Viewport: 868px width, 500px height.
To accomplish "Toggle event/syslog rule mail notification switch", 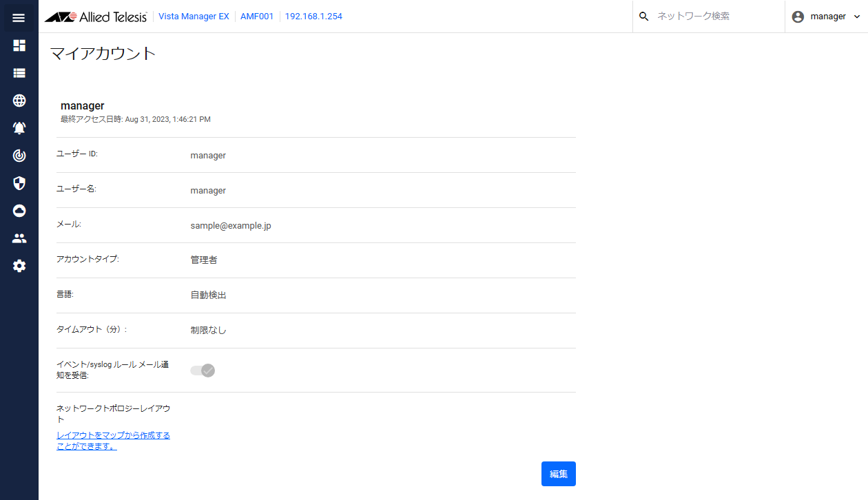I will click(x=203, y=371).
